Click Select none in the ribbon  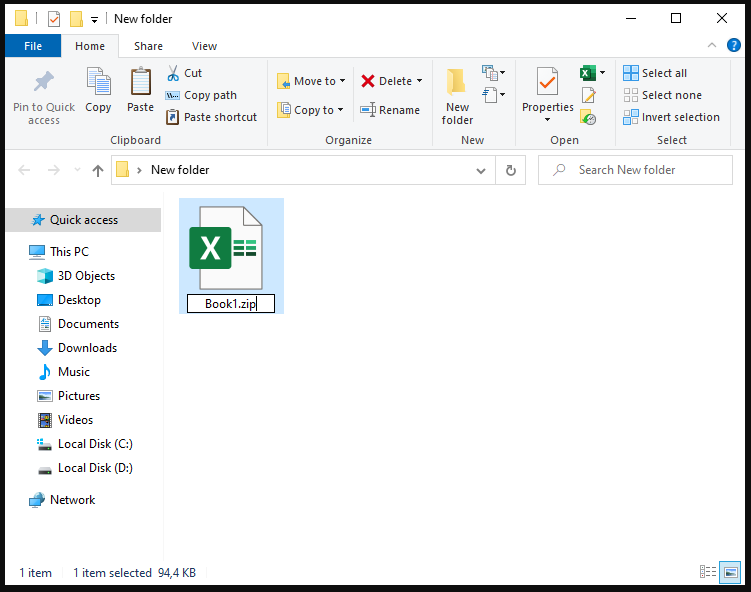(x=662, y=95)
